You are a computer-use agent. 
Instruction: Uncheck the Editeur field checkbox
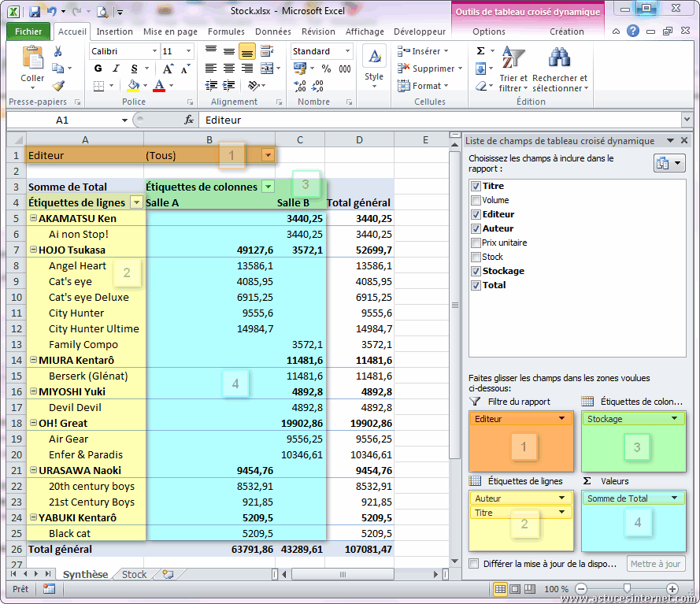(x=476, y=214)
